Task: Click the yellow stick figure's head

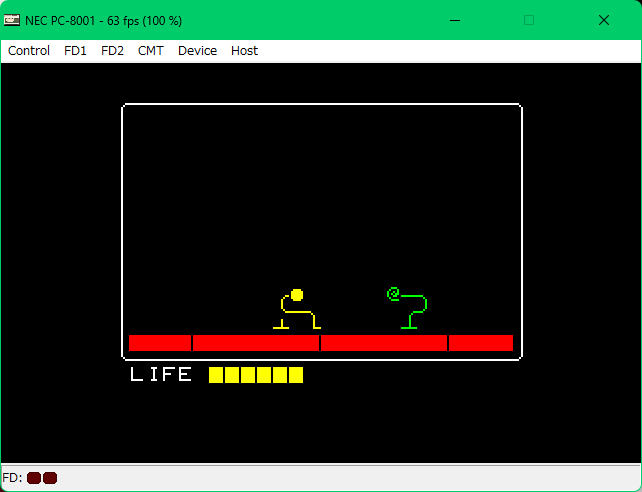Action: pos(297,295)
